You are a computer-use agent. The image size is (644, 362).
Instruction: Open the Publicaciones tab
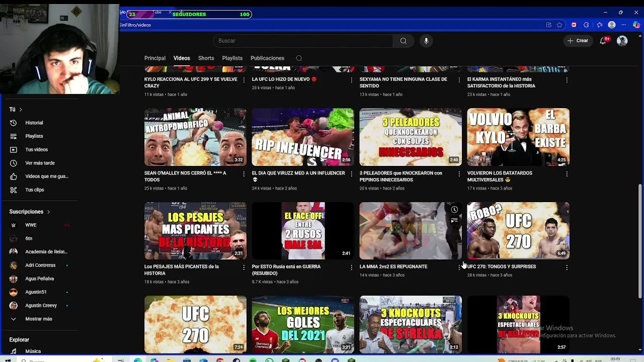(x=267, y=58)
